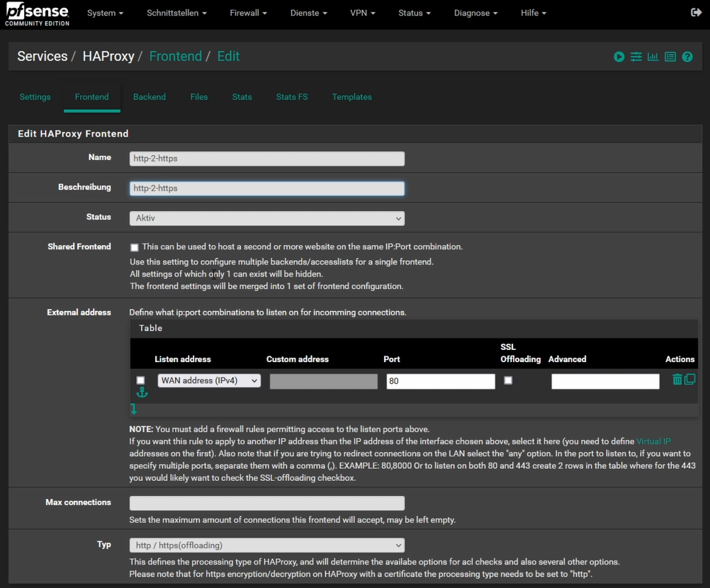Click the Port field containing 80
The width and height of the screenshot is (710, 588).
pos(441,381)
